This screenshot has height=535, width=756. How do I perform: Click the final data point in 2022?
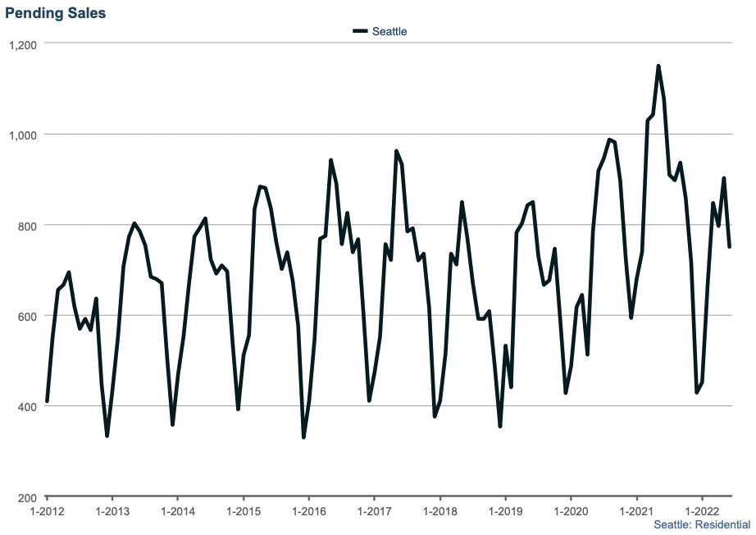[729, 245]
